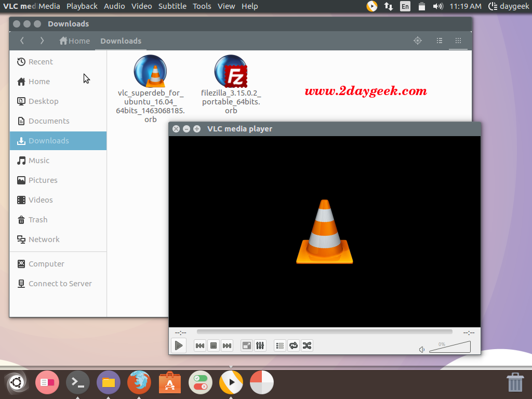Open VLC extended settings equalizer icon

(x=260, y=345)
